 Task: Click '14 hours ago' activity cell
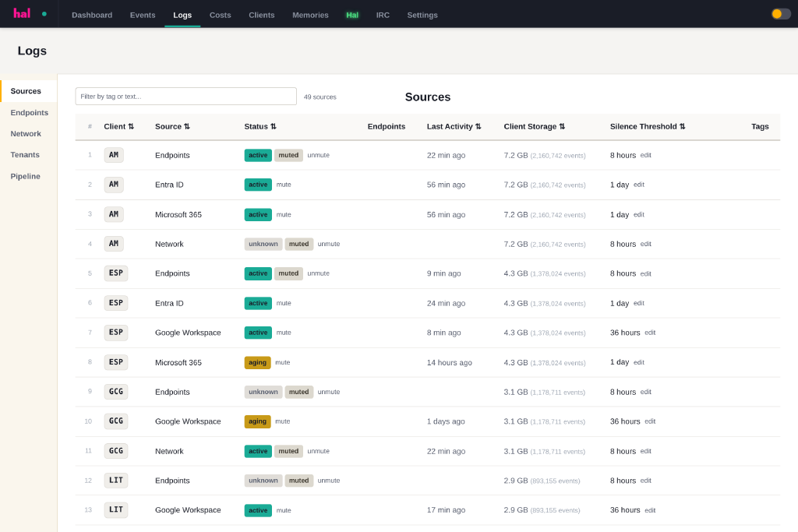coord(450,363)
